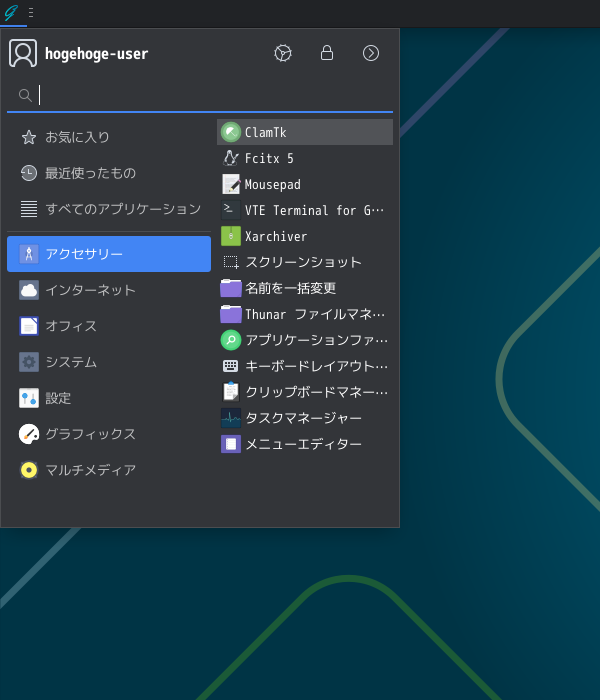Launch クリップボードマネー…
600x700 pixels.
pos(305,392)
